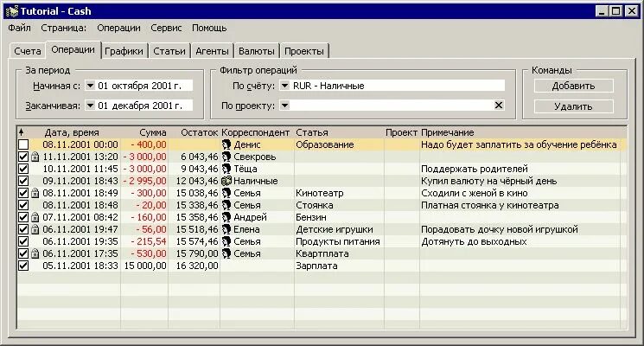
Task: Uncheck the 09.11.2001 18:43 operation checkbox
Action: (x=23, y=181)
